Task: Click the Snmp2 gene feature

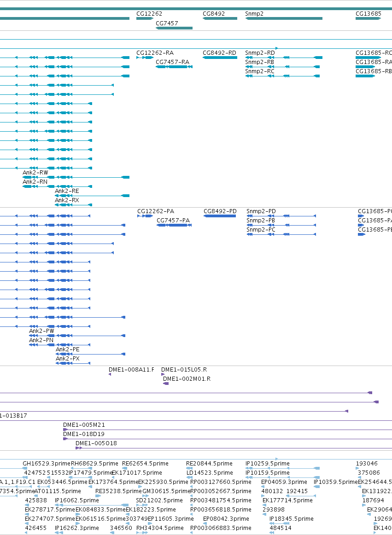Action: click(x=284, y=18)
